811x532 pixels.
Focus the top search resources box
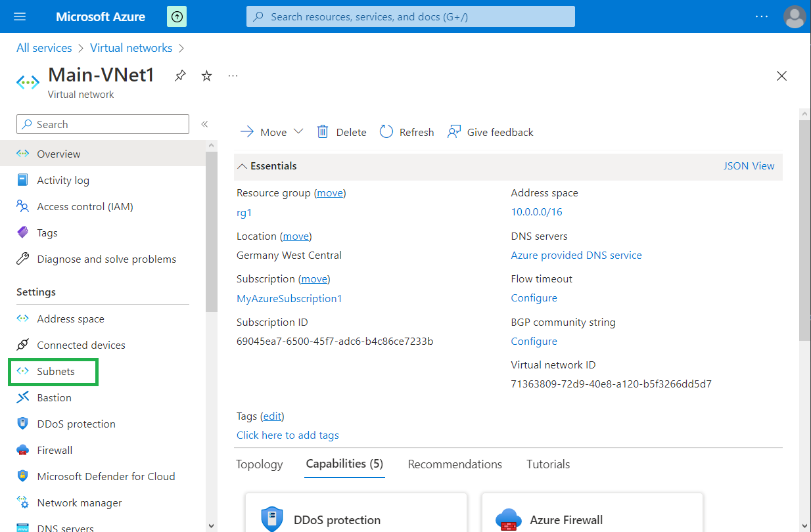411,16
